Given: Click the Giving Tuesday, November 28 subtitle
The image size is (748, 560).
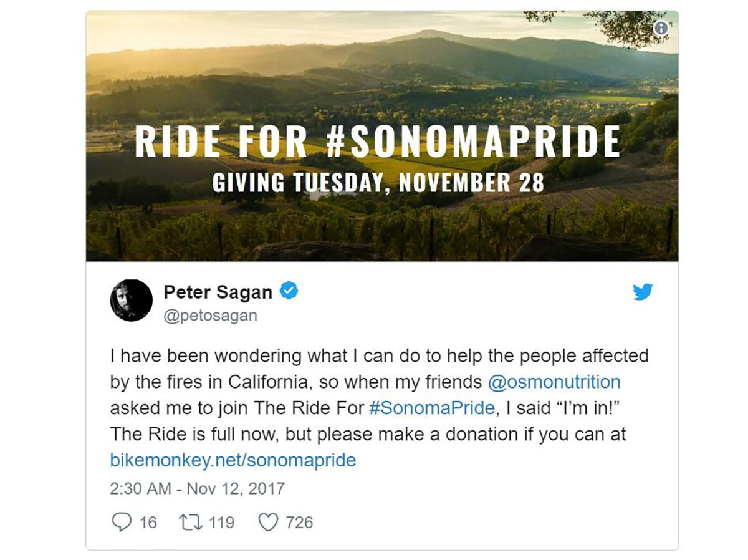Looking at the screenshot, I should pos(378,183).
